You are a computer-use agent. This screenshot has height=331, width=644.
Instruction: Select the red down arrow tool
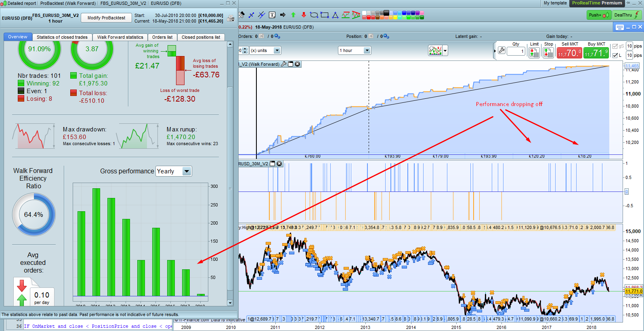(304, 15)
